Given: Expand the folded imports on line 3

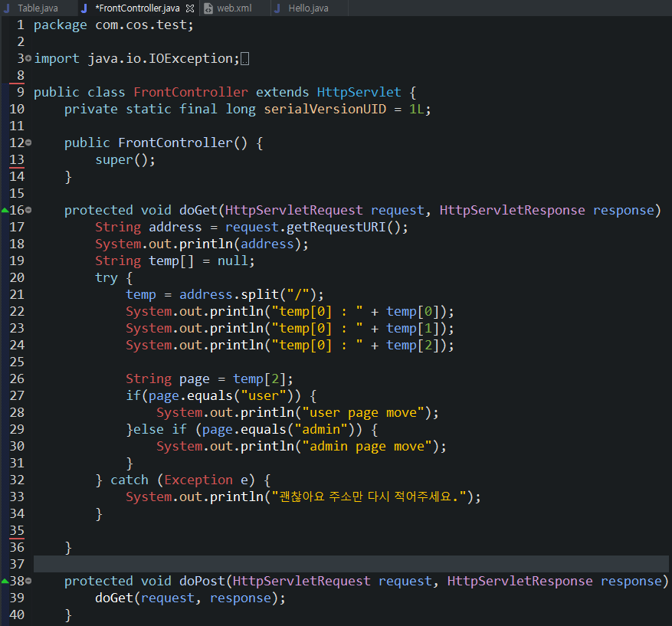Looking at the screenshot, I should click(x=28, y=58).
